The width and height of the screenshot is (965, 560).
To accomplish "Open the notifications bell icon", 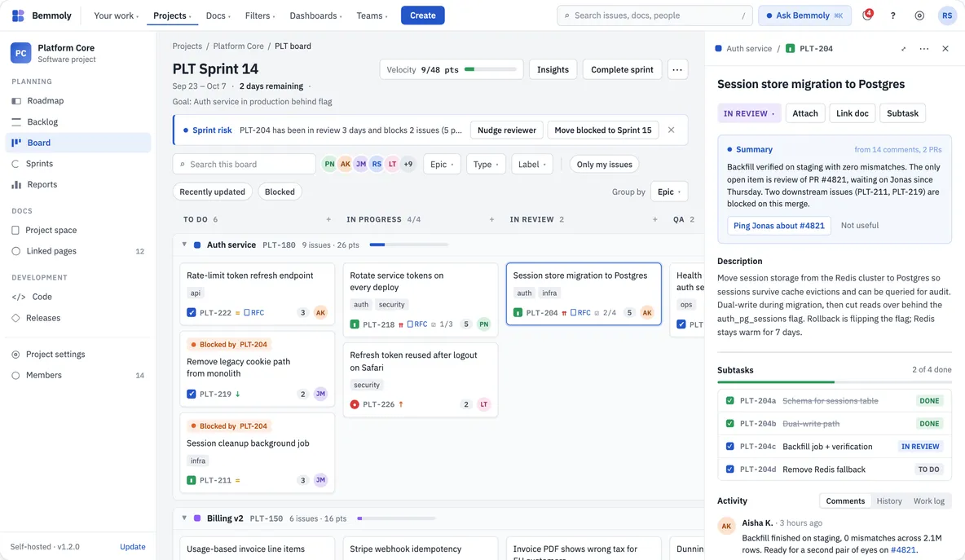I will coord(867,15).
